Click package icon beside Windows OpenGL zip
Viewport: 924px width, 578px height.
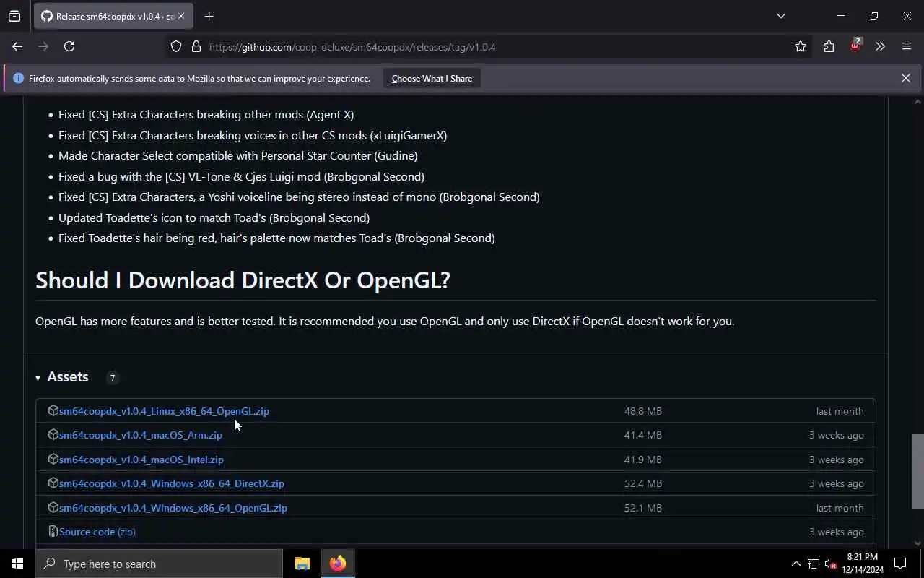pos(53,507)
